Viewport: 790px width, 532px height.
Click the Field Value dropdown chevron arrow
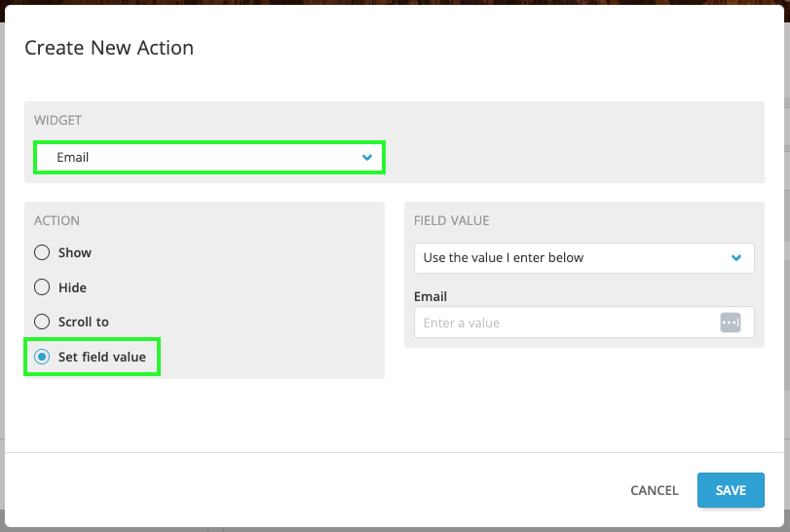[x=736, y=258]
